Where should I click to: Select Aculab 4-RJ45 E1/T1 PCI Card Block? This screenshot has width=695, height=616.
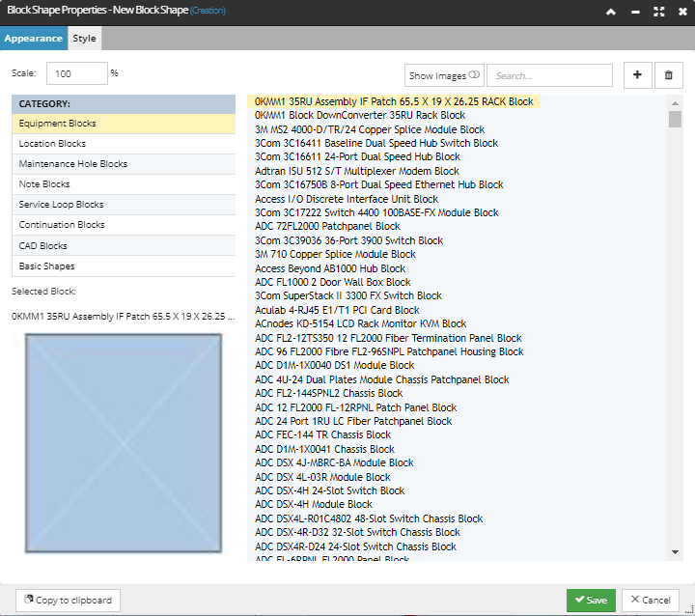click(x=337, y=310)
